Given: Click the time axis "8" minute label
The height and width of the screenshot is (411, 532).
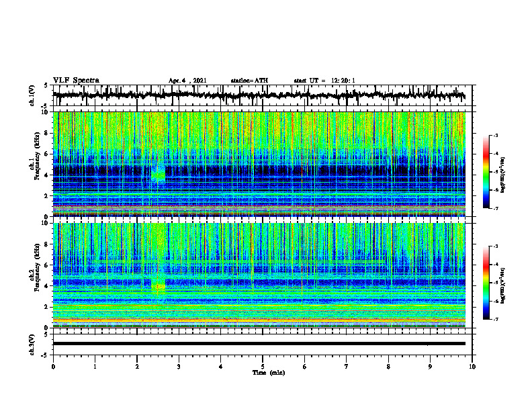Looking at the screenshot, I should (388, 367).
